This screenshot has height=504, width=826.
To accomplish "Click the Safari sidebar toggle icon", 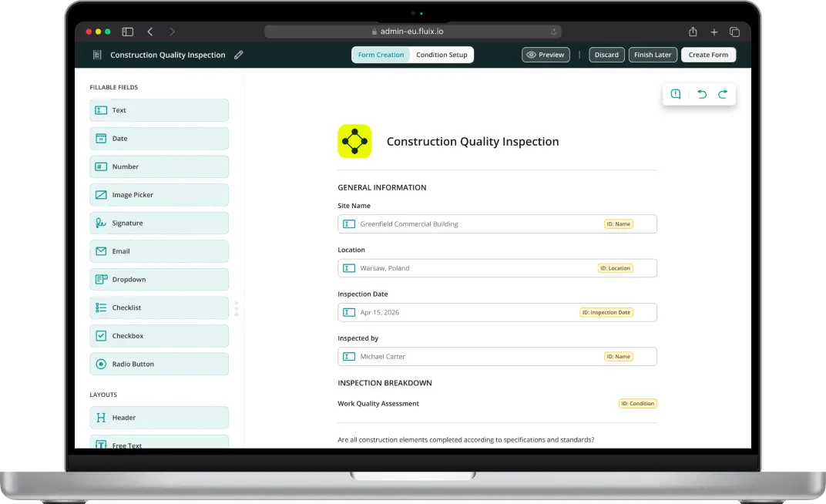I will (128, 32).
